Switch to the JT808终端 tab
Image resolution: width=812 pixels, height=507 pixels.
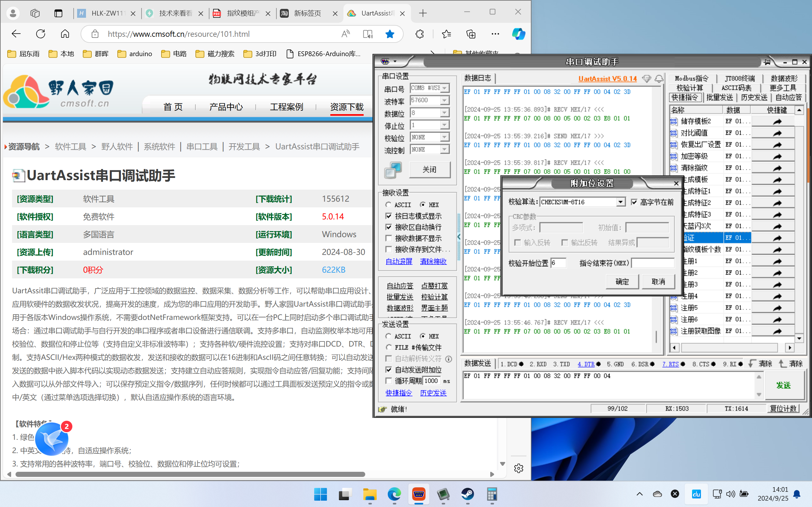click(740, 78)
